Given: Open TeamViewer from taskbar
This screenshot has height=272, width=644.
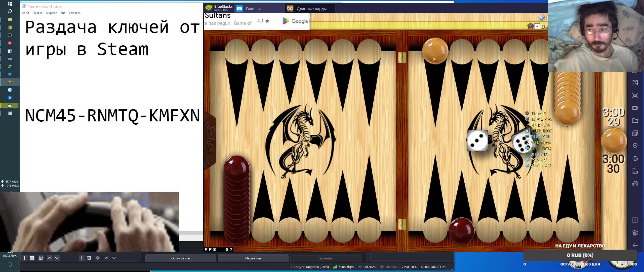Looking at the screenshot, I should (10, 90).
